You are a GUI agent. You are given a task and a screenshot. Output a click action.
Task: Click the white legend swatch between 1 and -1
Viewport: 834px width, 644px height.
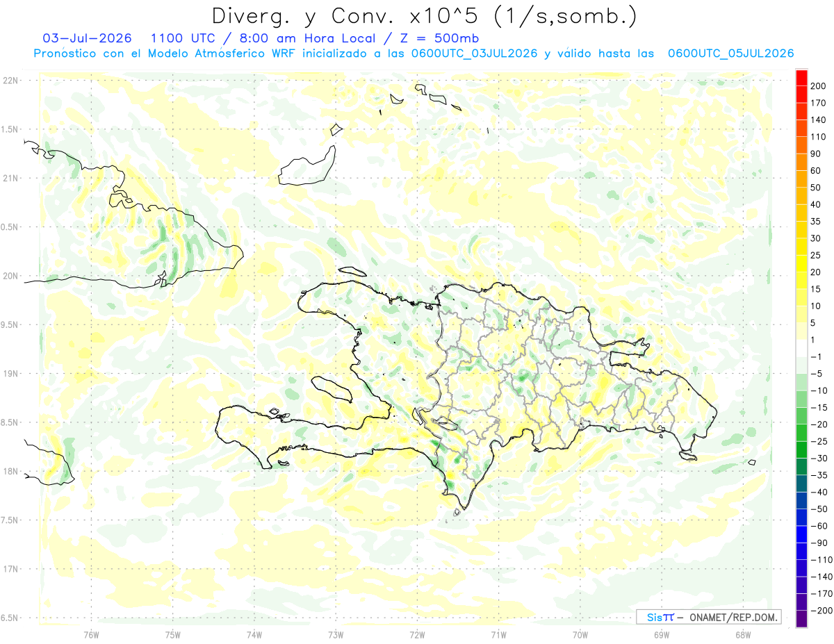coord(801,348)
